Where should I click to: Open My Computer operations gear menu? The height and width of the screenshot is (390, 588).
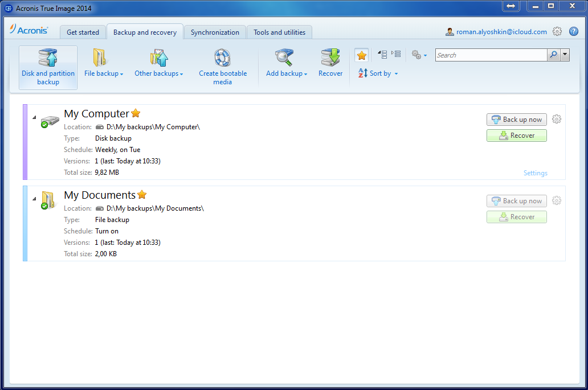pos(557,119)
